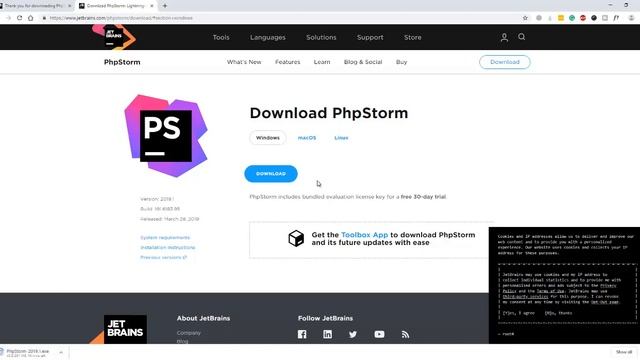This screenshot has width=640, height=360.
Task: Open the Support menu
Action: [x=370, y=37]
